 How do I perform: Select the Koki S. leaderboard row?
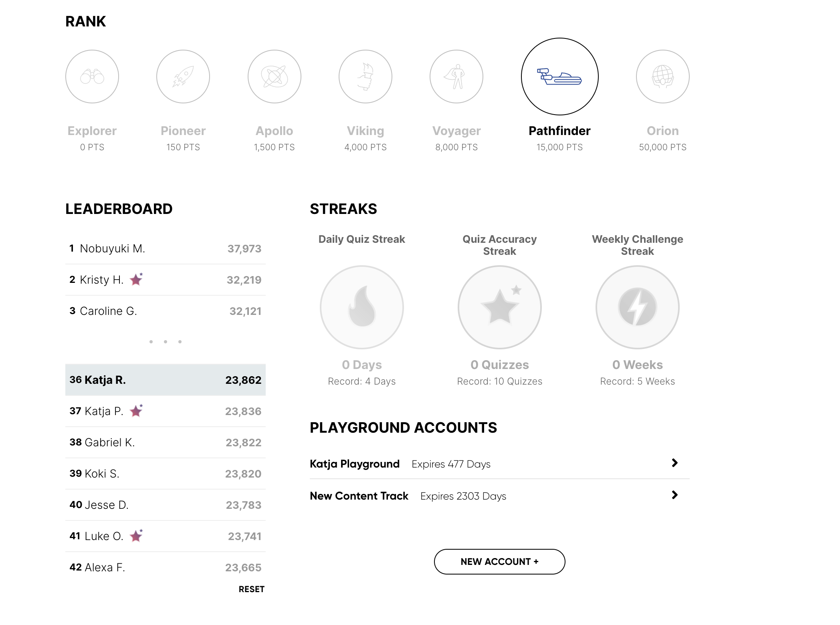[x=166, y=474]
